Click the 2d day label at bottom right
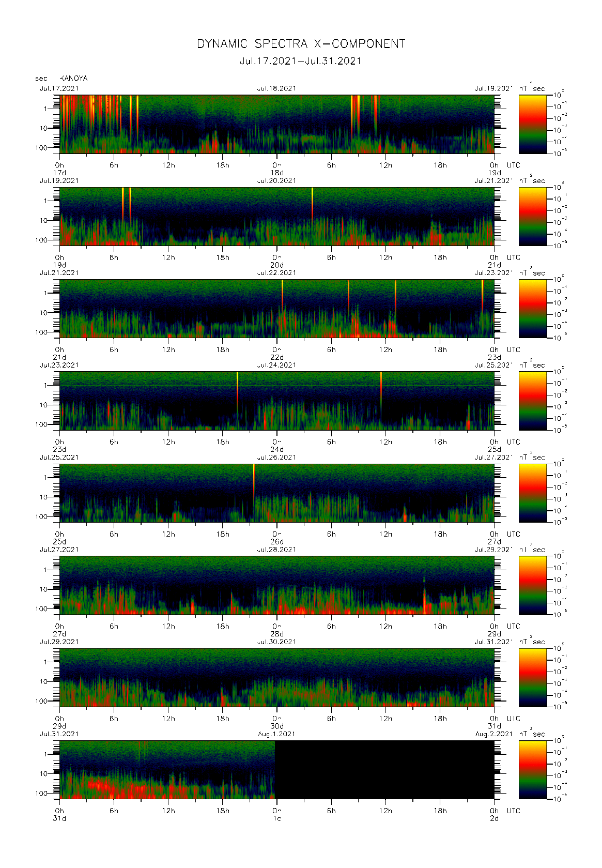The width and height of the screenshot is (602, 868). point(495,818)
